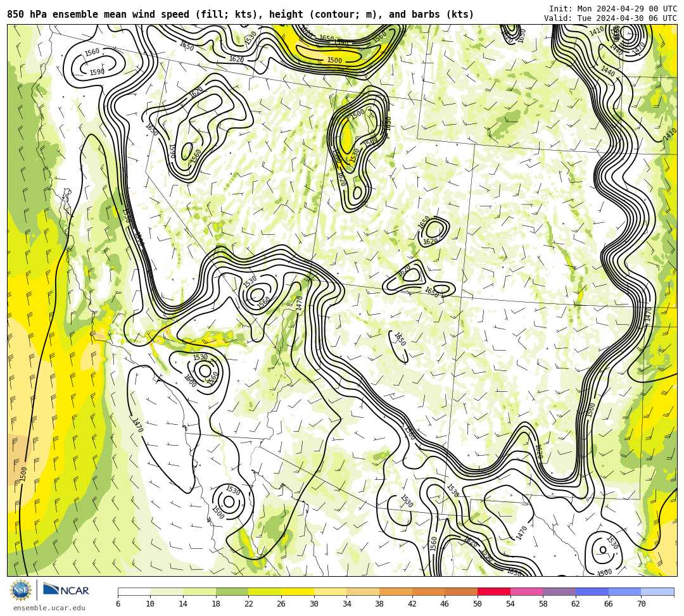Click the colorbar tick label 6

click(x=118, y=604)
